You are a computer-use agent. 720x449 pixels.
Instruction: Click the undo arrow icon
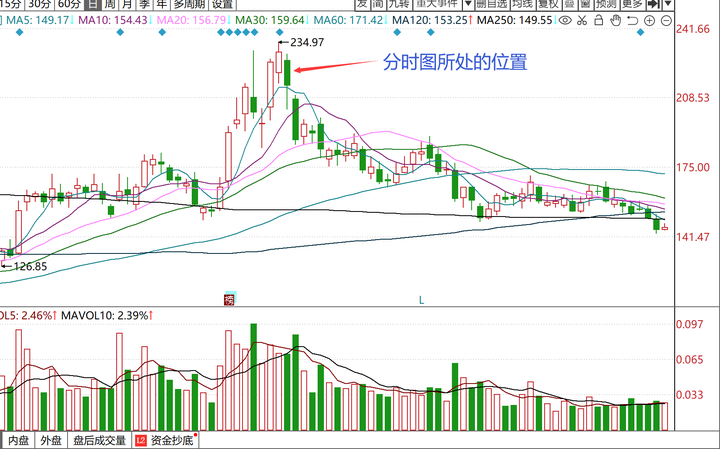[x=632, y=20]
